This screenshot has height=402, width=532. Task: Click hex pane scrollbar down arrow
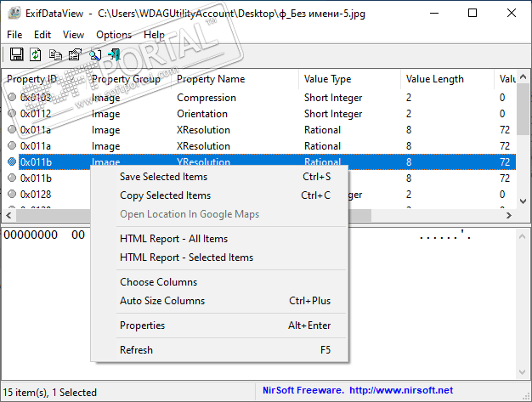pyautogui.click(x=523, y=372)
